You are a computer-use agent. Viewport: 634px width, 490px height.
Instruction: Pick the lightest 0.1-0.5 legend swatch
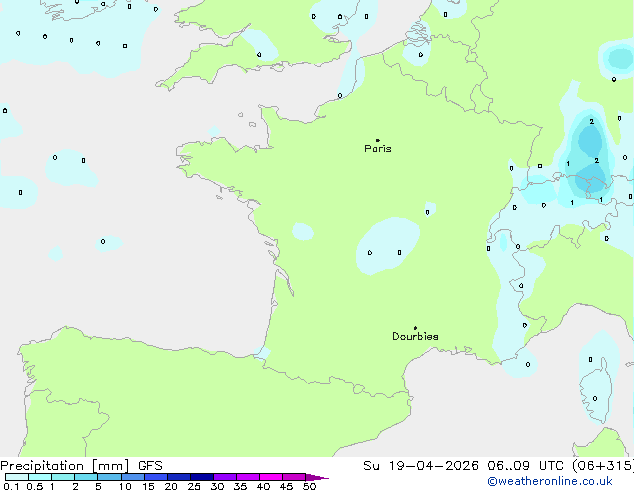point(12,478)
